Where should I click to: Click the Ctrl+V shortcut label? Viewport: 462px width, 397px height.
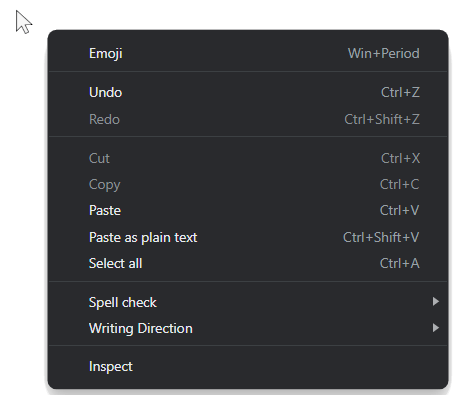coord(399,210)
